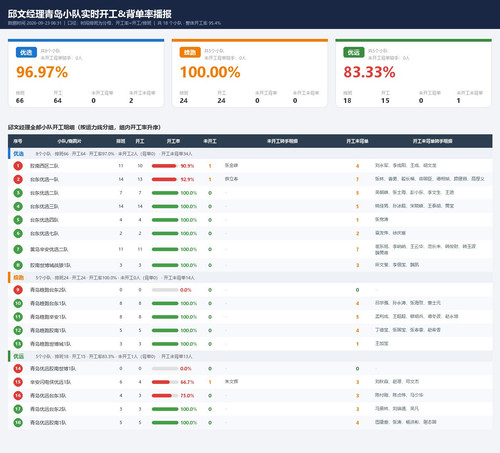This screenshot has width=500, height=453.
Task: Collapse the orange group row above rank 9
Action: (250, 277)
